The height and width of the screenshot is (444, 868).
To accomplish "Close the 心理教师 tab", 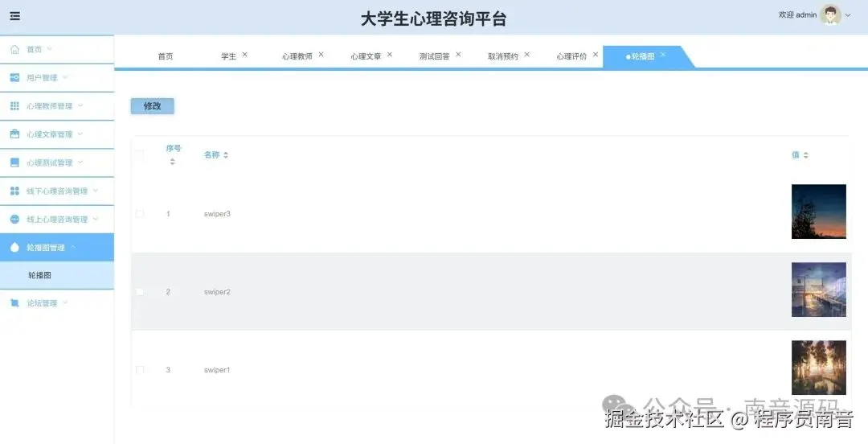I will pyautogui.click(x=321, y=55).
